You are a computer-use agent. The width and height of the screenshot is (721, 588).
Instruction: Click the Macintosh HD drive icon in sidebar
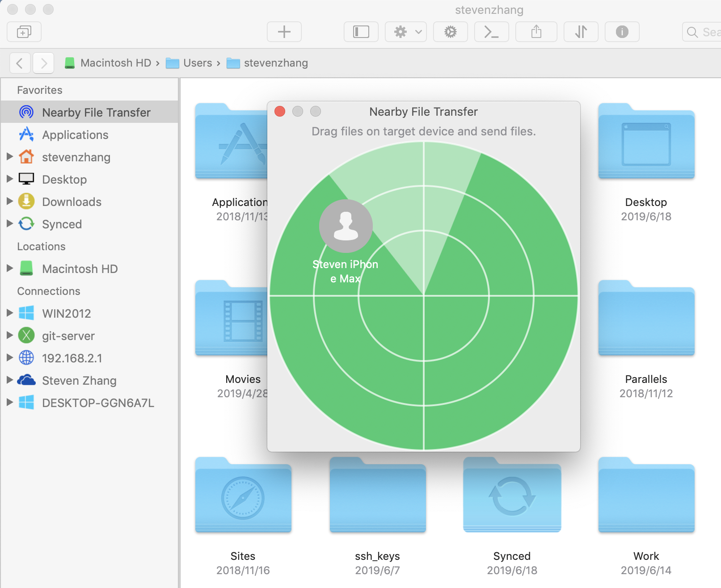(x=26, y=269)
